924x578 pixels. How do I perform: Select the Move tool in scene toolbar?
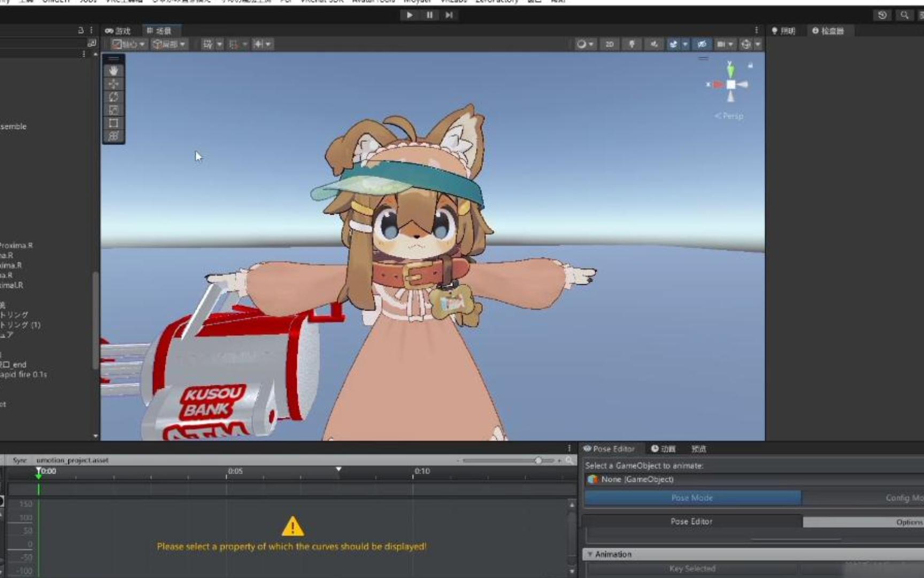pyautogui.click(x=113, y=84)
